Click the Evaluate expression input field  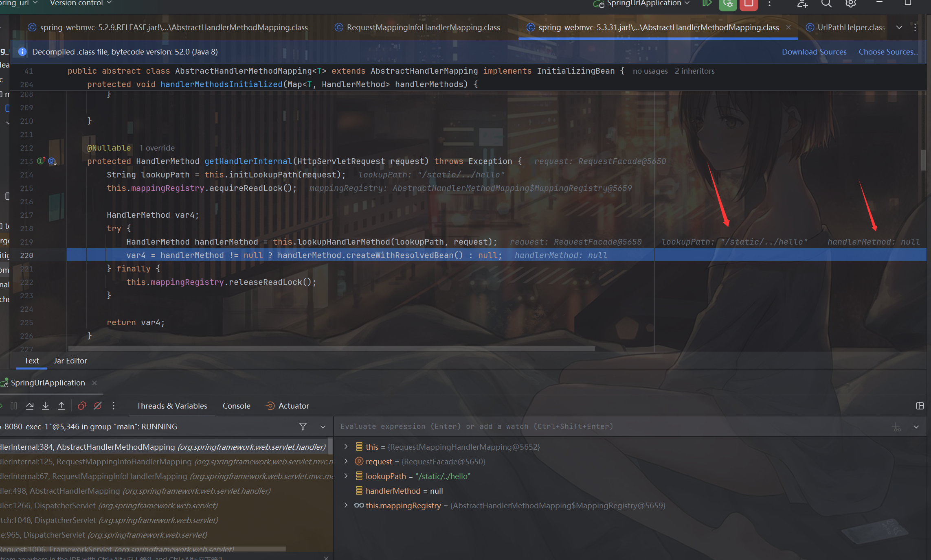(570, 427)
